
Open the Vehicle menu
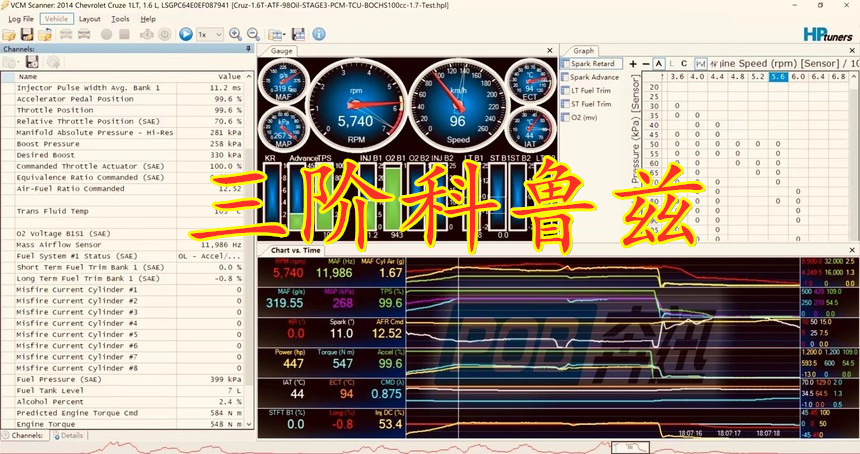coord(56,19)
